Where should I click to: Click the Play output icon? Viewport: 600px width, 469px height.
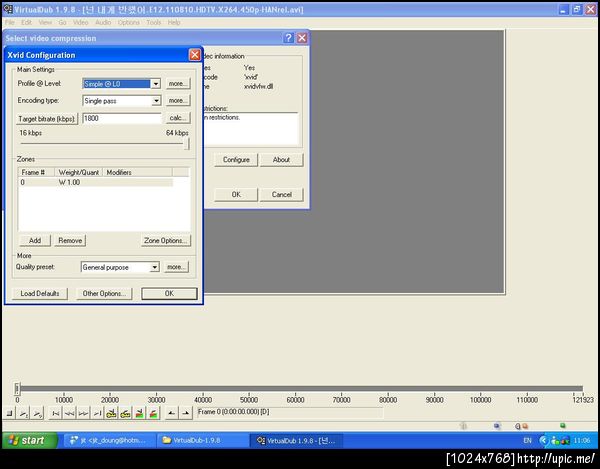(x=38, y=413)
